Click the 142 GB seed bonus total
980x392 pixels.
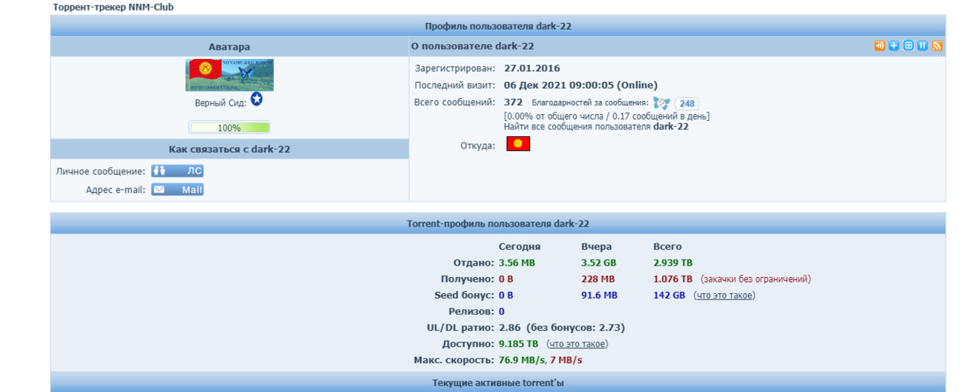[669, 296]
